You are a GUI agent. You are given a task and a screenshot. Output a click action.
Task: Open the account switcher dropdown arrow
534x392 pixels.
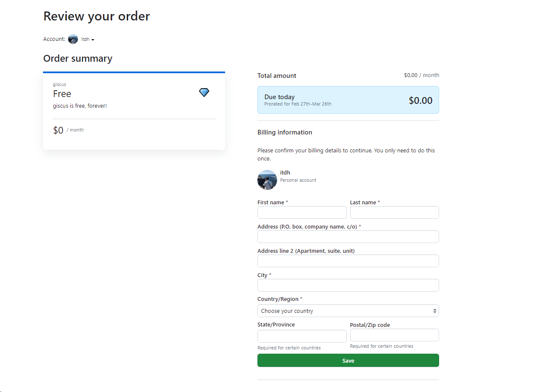coord(93,40)
